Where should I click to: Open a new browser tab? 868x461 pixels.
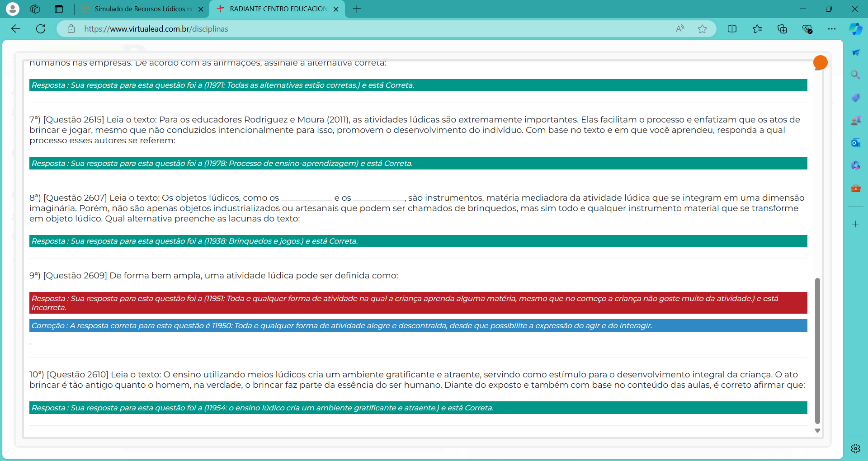(357, 9)
